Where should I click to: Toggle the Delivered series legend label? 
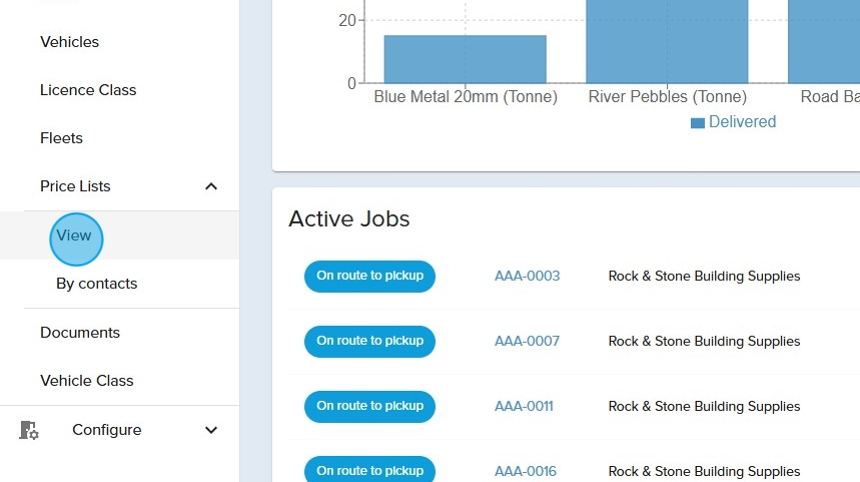coord(742,122)
